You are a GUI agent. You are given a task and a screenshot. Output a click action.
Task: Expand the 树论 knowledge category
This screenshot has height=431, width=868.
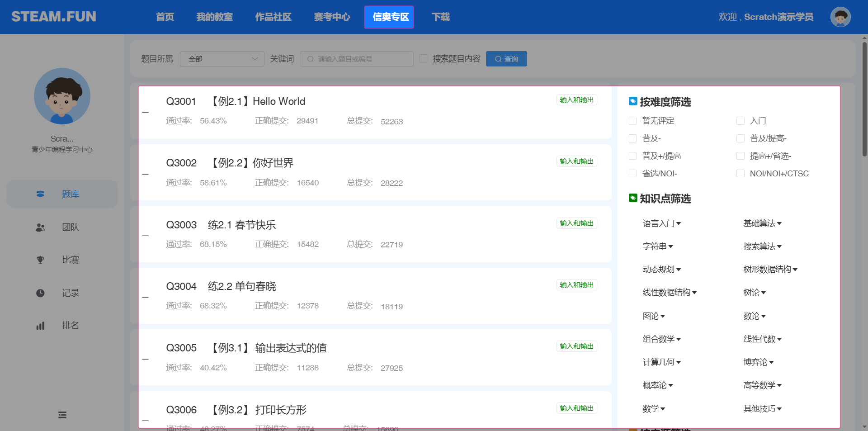pos(755,293)
